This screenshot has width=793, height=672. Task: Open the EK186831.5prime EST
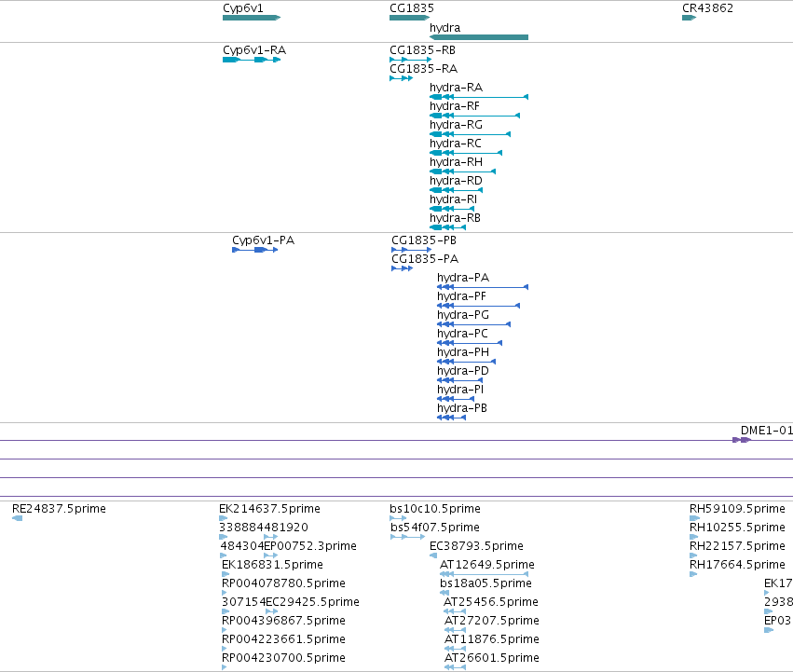point(226,574)
